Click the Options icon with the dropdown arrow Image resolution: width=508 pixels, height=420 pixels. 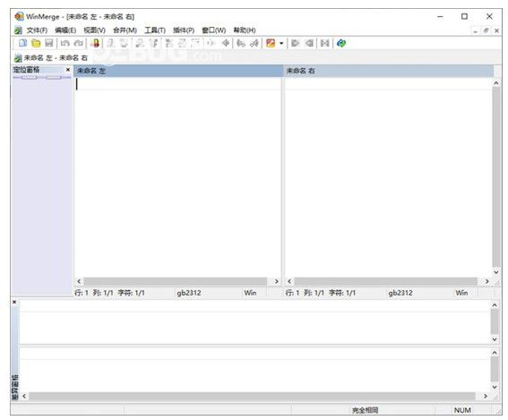click(271, 43)
